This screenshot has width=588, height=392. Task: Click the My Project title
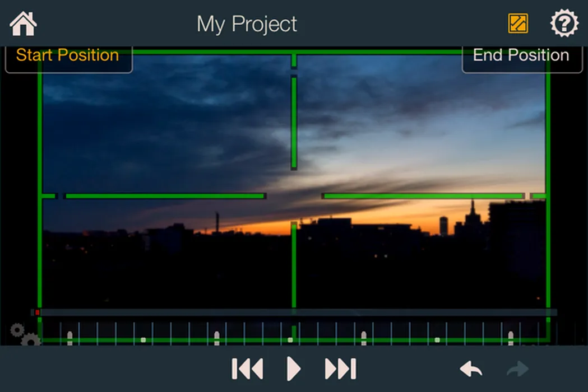[247, 24]
